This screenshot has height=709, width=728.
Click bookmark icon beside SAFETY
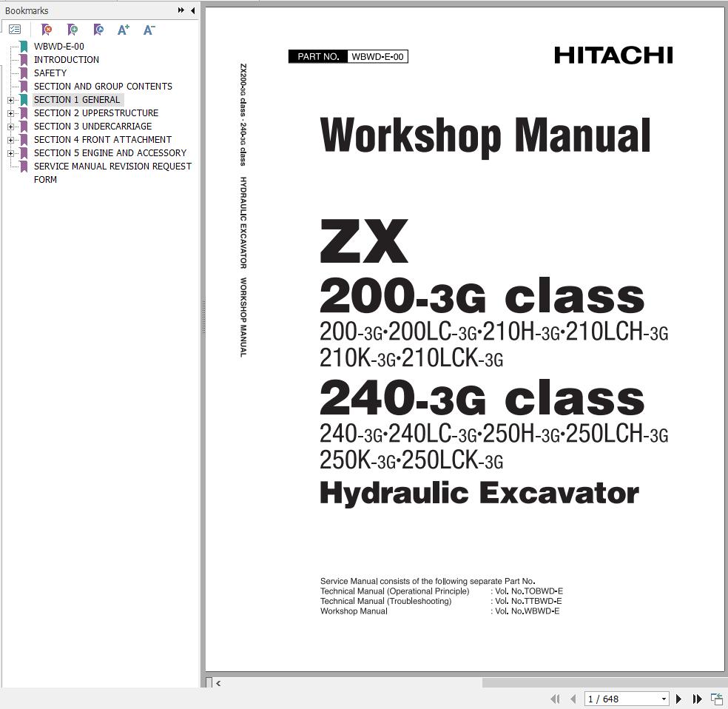(x=24, y=73)
